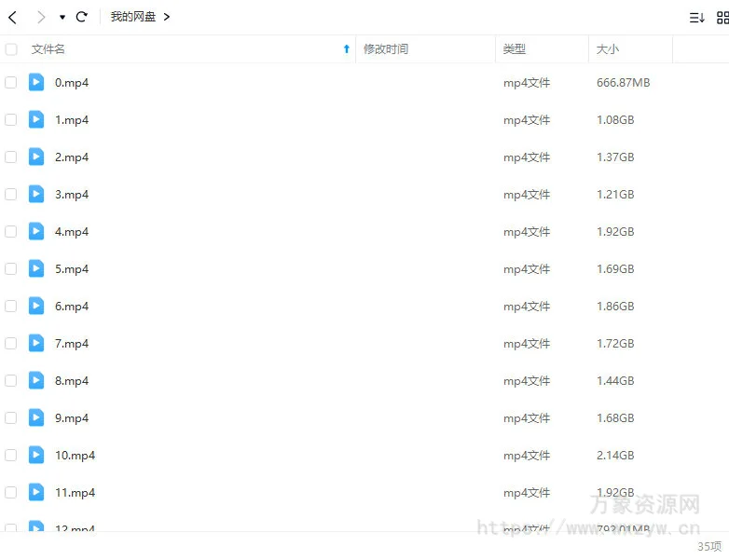This screenshot has height=560, width=729.
Task: Select the checkbox next to 8.mp4
Action: click(x=11, y=380)
